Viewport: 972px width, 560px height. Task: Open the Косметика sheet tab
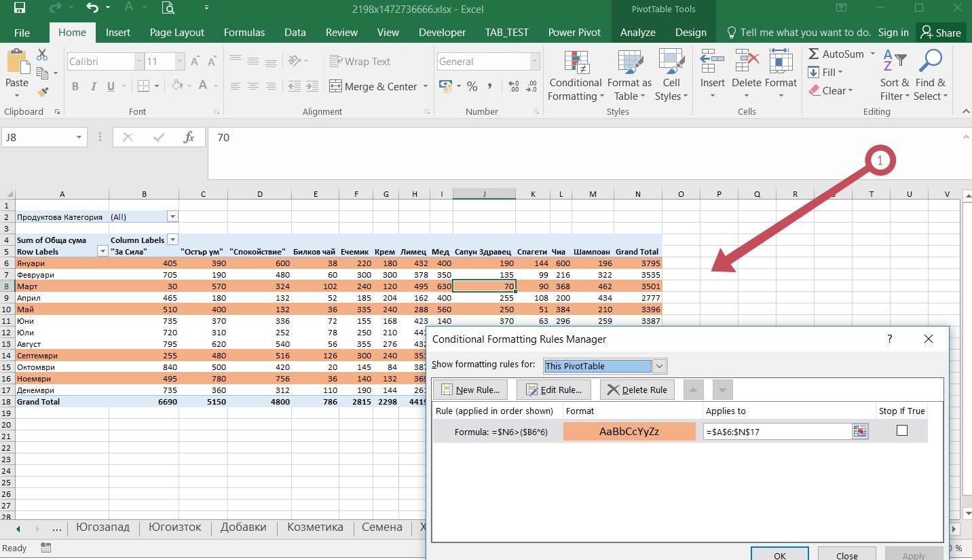pos(315,527)
